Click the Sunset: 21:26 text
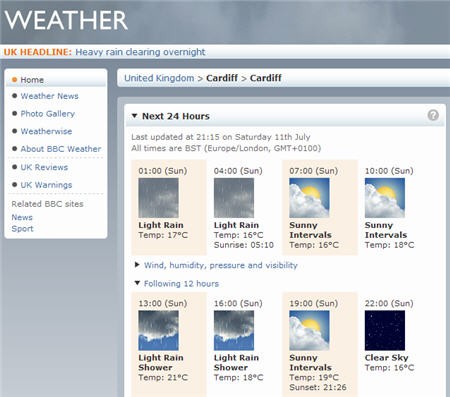 [318, 387]
